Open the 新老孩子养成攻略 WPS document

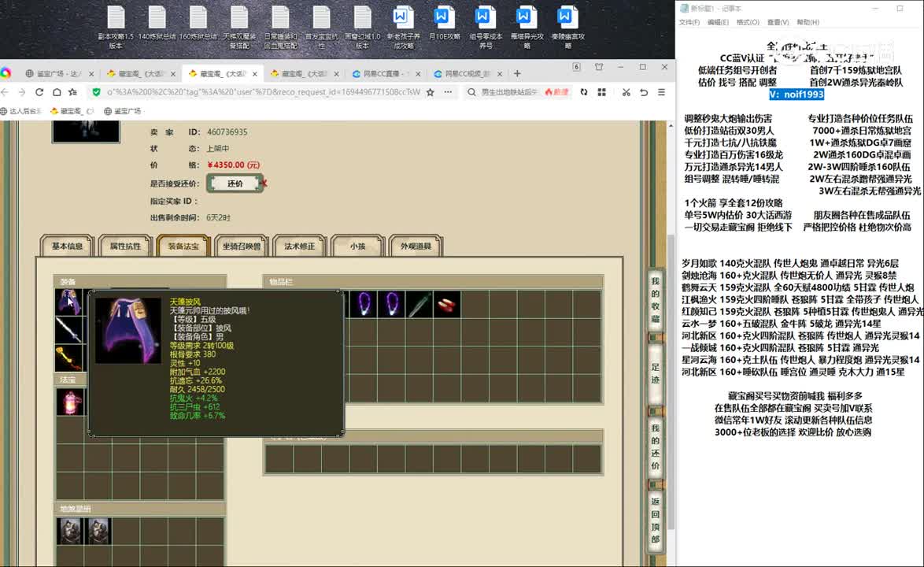click(404, 27)
